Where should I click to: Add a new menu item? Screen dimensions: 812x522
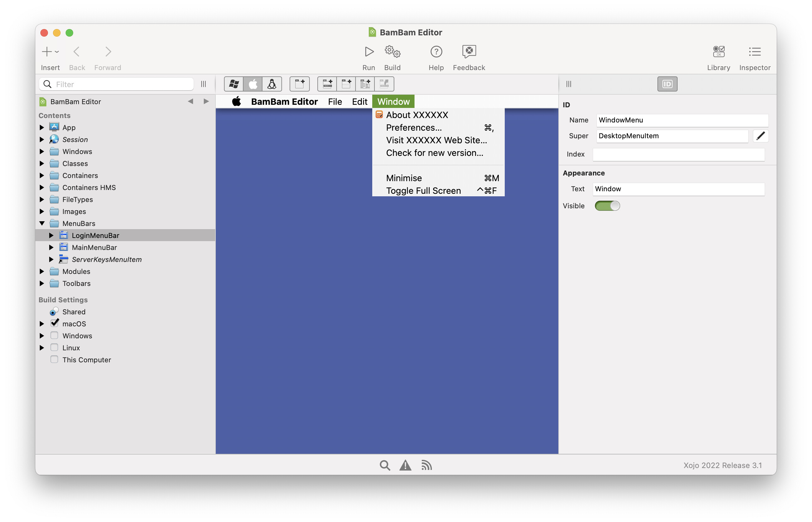pos(327,84)
